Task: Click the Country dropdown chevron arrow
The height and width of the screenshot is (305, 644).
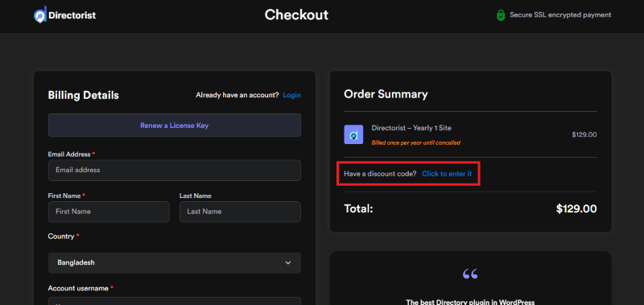Action: (x=288, y=262)
